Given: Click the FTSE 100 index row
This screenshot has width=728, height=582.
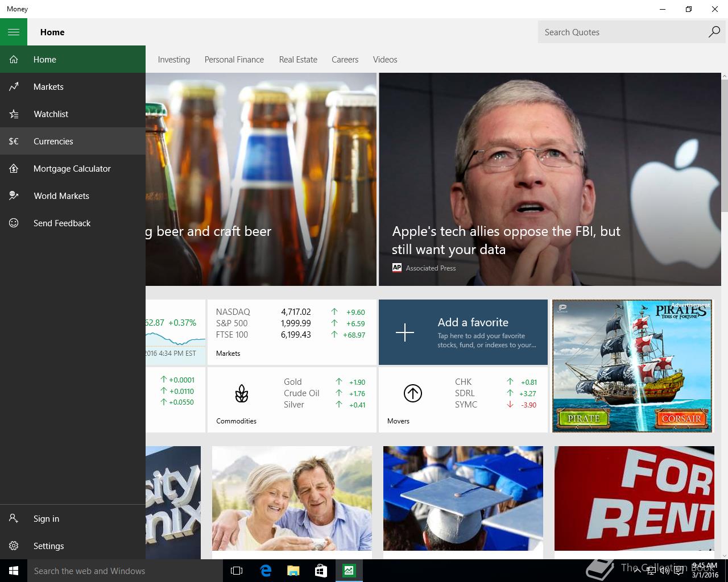Looking at the screenshot, I should coord(291,334).
